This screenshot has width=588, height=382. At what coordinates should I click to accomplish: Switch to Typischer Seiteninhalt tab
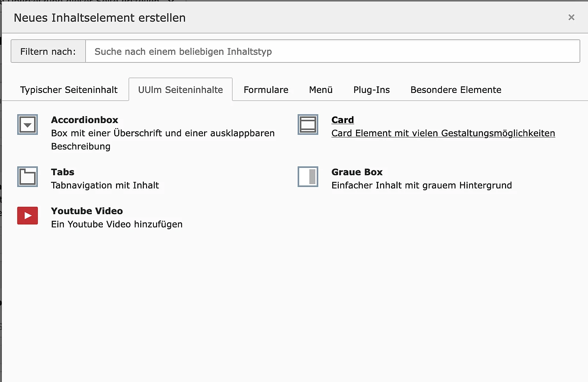69,90
